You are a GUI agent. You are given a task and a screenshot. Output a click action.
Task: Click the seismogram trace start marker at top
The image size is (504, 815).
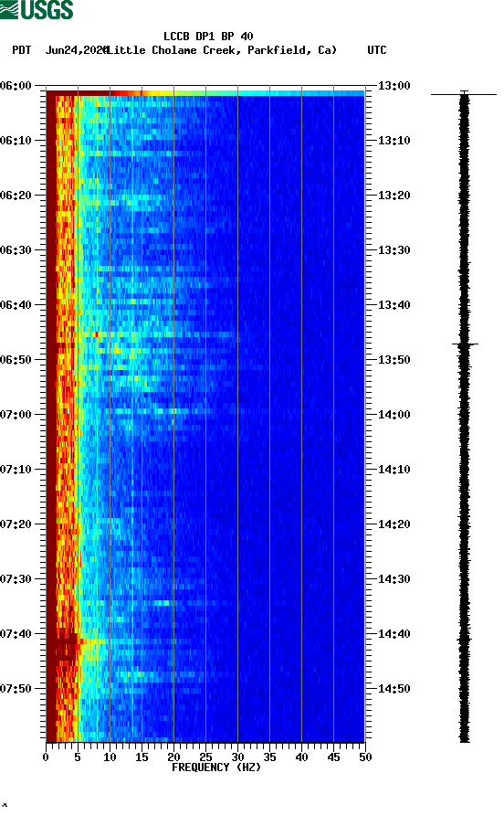(464, 94)
